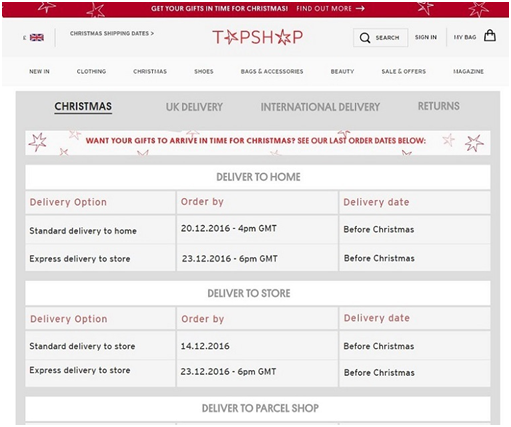
Task: Click the Find Out More arrow
Action: pos(360,8)
